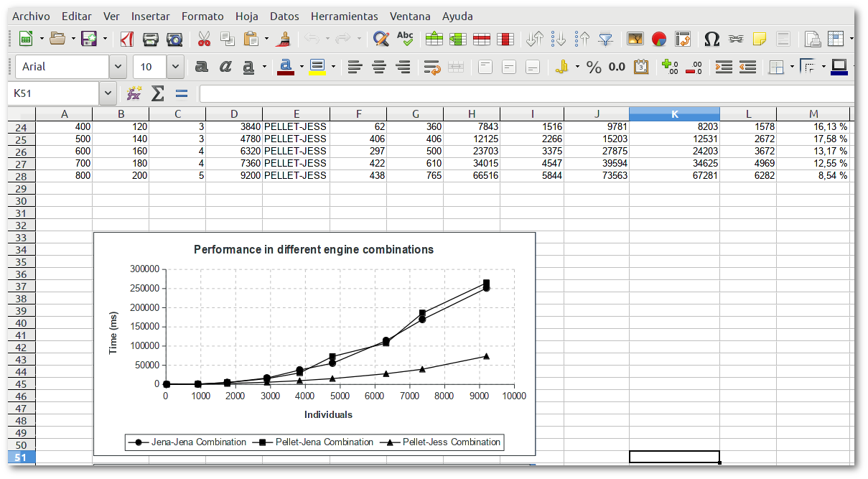868x479 pixels.
Task: Open the Herramientas menu
Action: point(345,16)
